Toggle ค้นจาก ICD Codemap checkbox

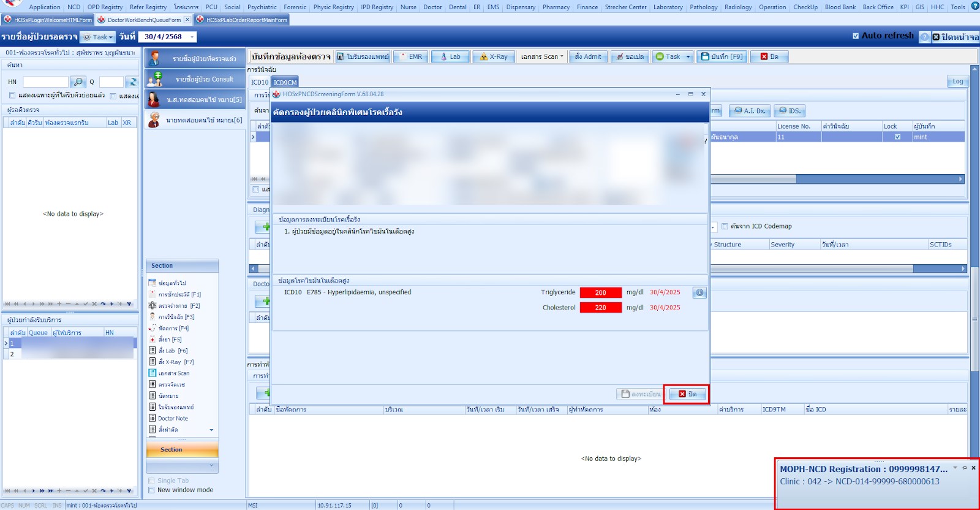coord(725,226)
